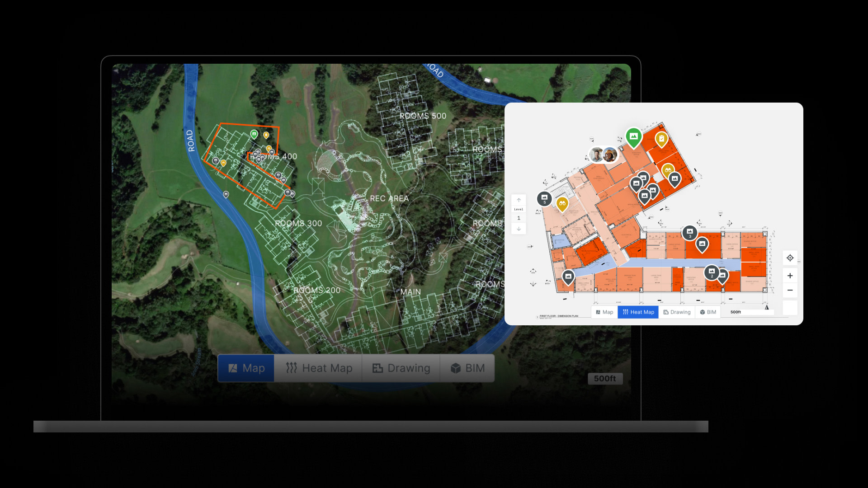Click the 500ft scale bar on the floor plan
This screenshot has width=868, height=488.
click(x=748, y=312)
